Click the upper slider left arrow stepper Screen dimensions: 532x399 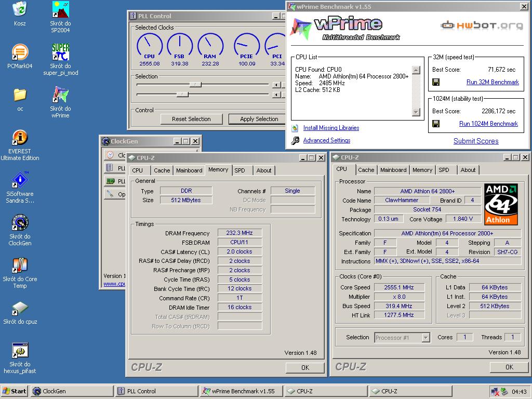coord(276,85)
